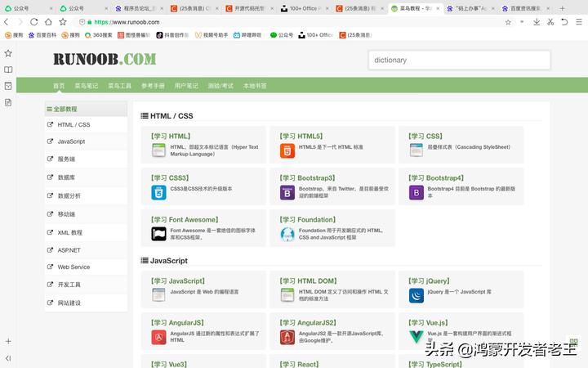Open the 视频号助手 bookmark
This screenshot has width=588, height=368.
(212, 35)
